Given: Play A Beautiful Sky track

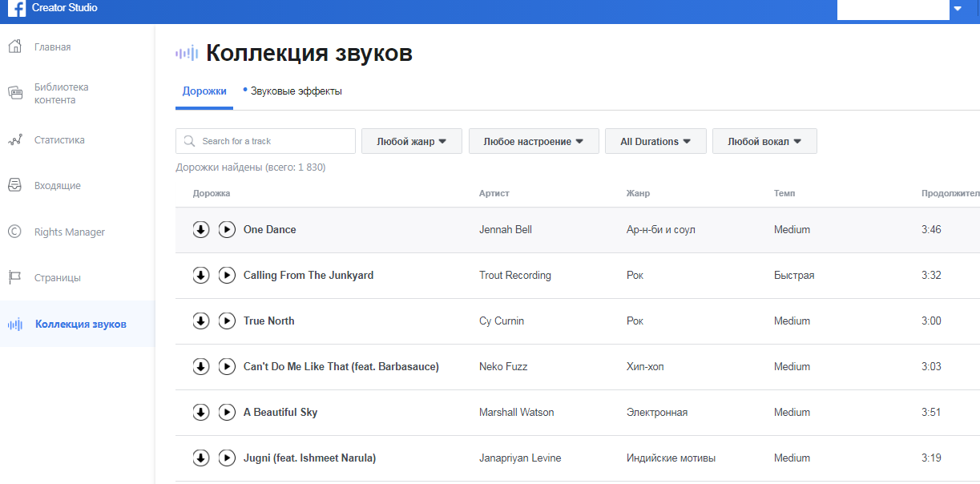Looking at the screenshot, I should point(227,412).
